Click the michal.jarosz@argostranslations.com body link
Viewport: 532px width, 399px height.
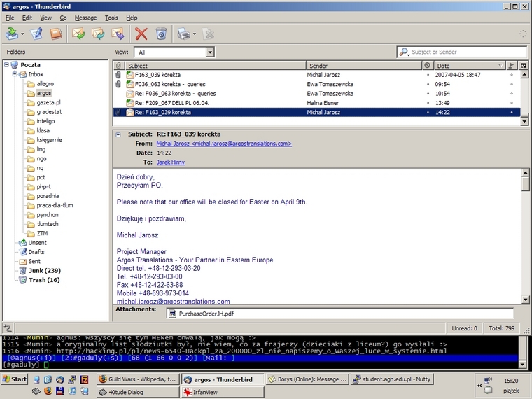pyautogui.click(x=174, y=301)
